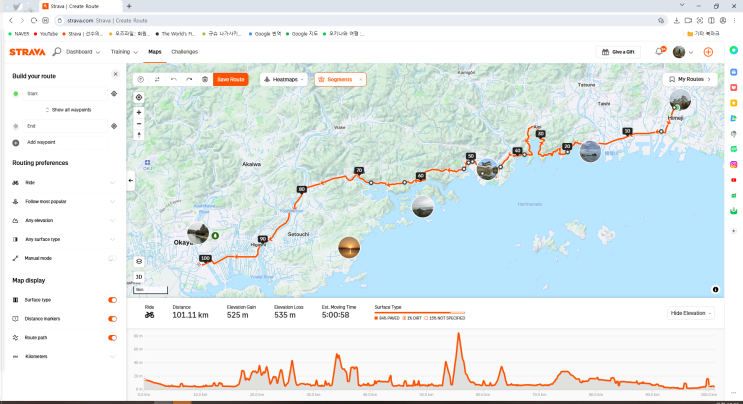Click the sunset photo thumbnail on map

[349, 248]
